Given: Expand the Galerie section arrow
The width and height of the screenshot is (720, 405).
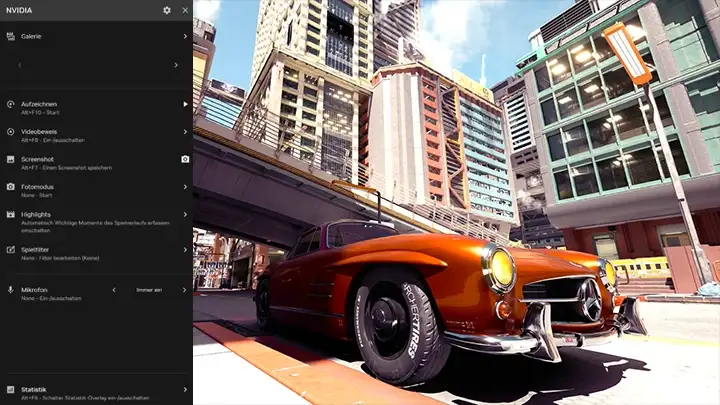Looking at the screenshot, I should [x=185, y=36].
